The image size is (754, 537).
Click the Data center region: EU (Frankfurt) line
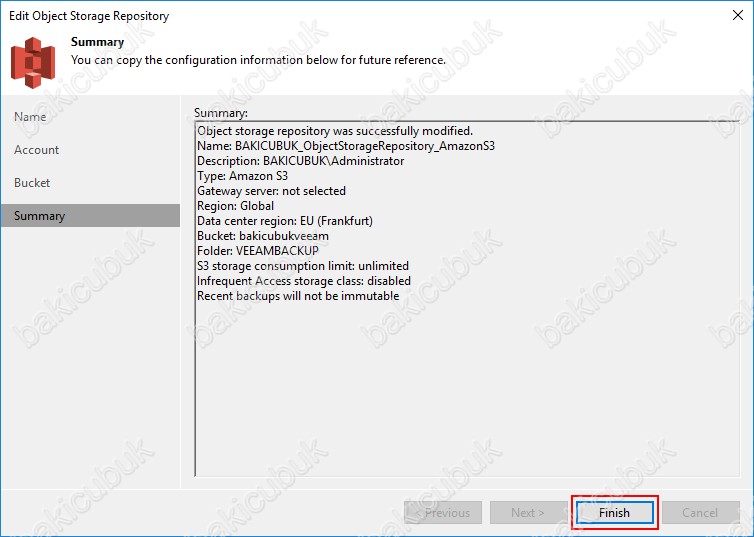pyautogui.click(x=285, y=221)
